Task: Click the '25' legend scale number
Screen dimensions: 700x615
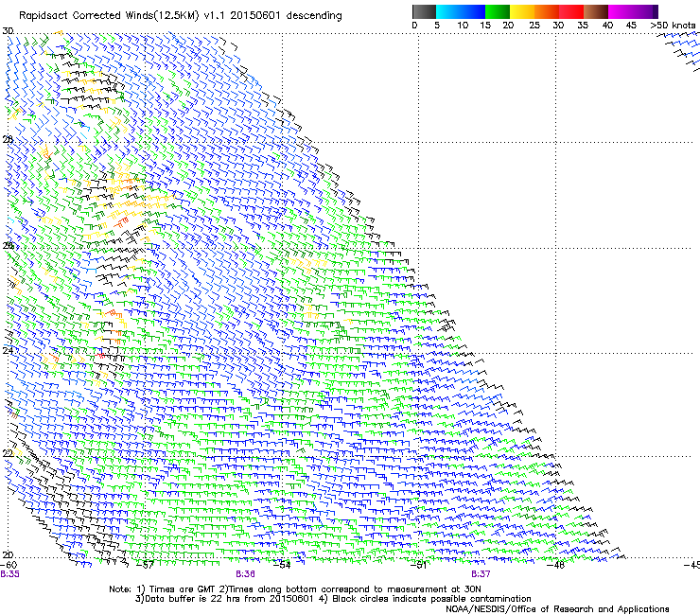Action: (x=534, y=26)
